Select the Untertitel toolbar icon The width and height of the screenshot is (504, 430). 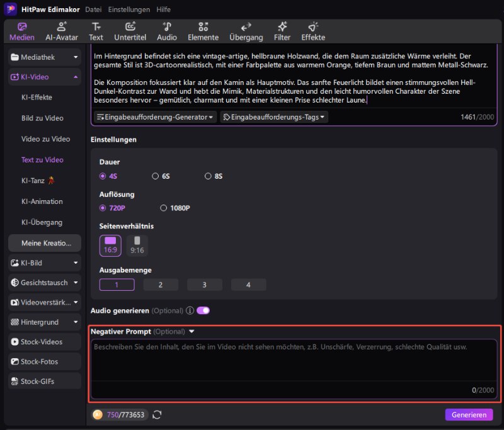pyautogui.click(x=130, y=31)
